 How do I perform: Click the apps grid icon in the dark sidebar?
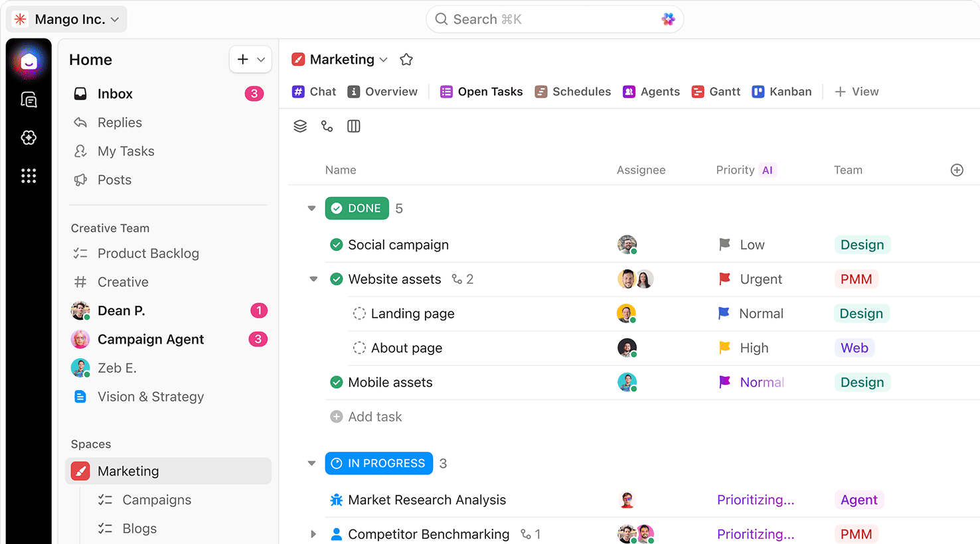pos(28,175)
